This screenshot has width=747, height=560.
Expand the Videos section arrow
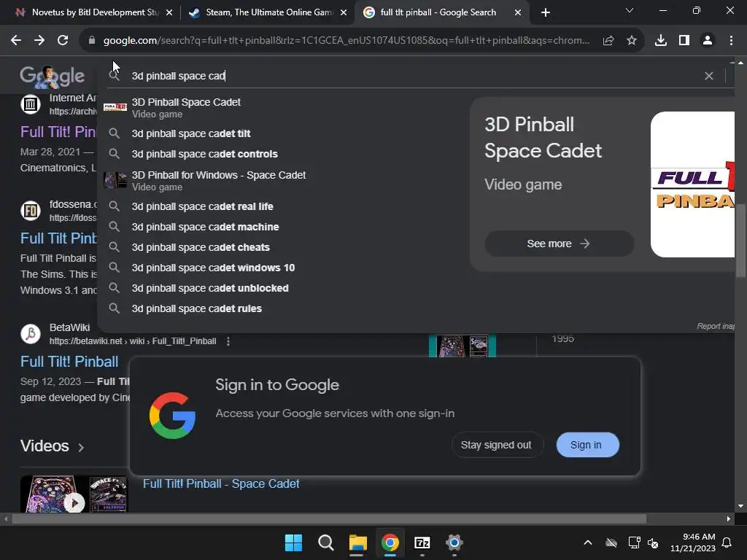(81, 447)
